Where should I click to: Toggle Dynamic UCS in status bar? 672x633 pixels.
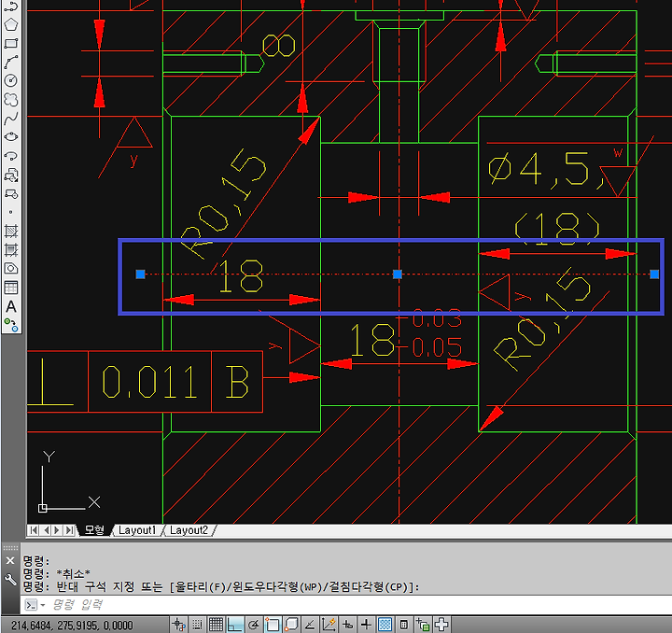[329, 625]
